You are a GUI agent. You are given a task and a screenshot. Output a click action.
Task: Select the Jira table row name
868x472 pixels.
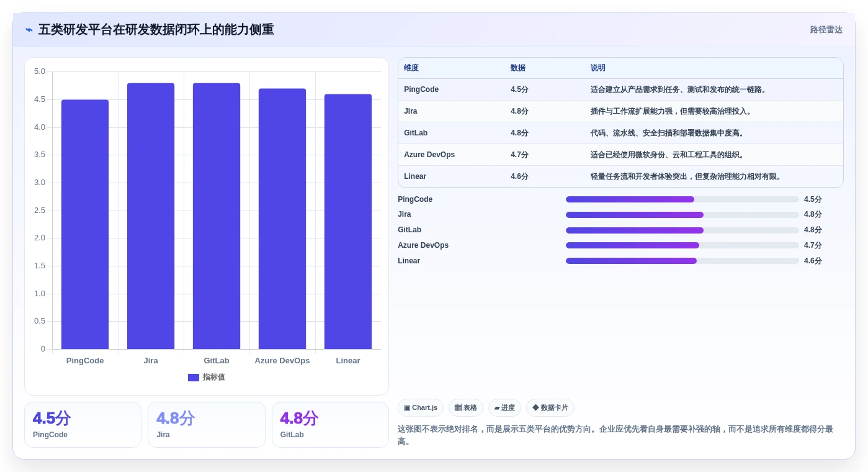pyautogui.click(x=411, y=111)
